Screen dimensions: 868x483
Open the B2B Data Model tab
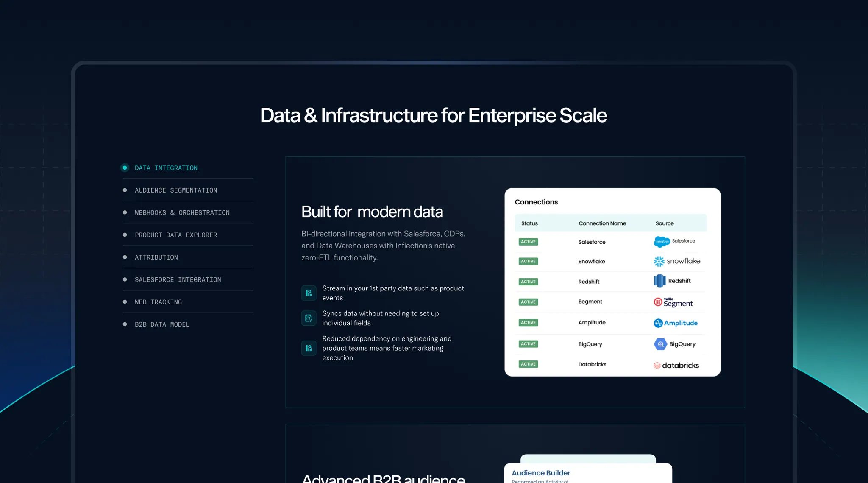[162, 324]
